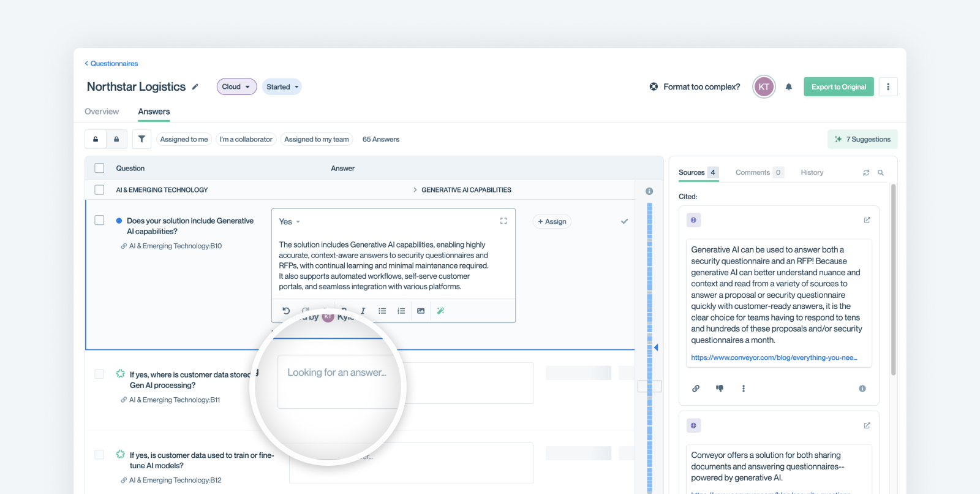Open the Sources tab
980x494 pixels.
point(698,173)
